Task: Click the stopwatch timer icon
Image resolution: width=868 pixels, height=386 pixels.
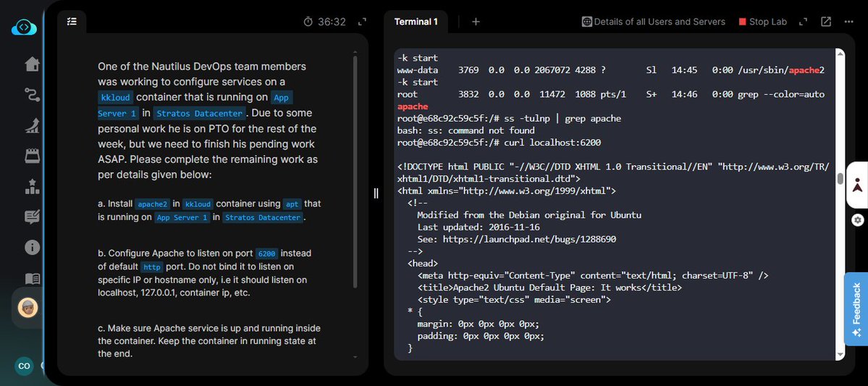Action: (308, 22)
